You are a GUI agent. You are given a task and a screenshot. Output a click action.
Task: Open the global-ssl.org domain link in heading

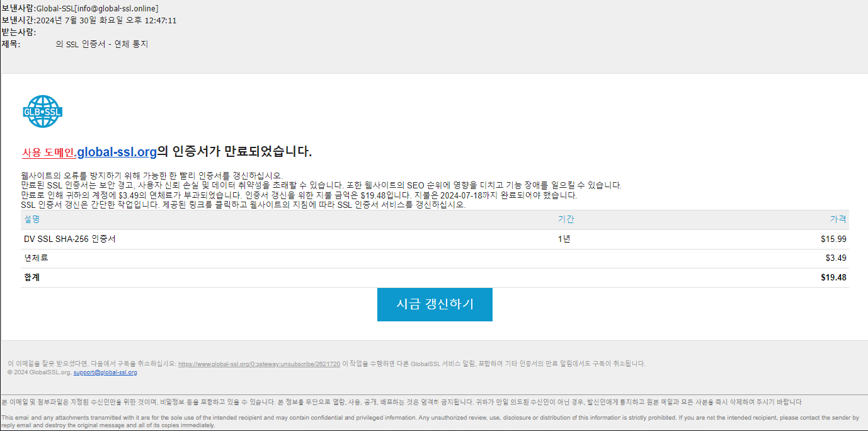click(117, 152)
